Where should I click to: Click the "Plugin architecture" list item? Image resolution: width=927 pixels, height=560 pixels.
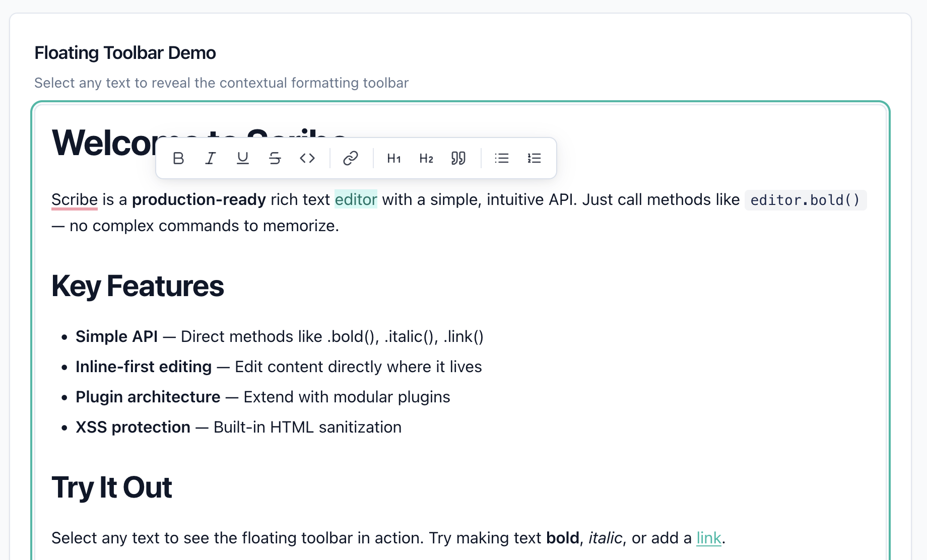click(148, 397)
